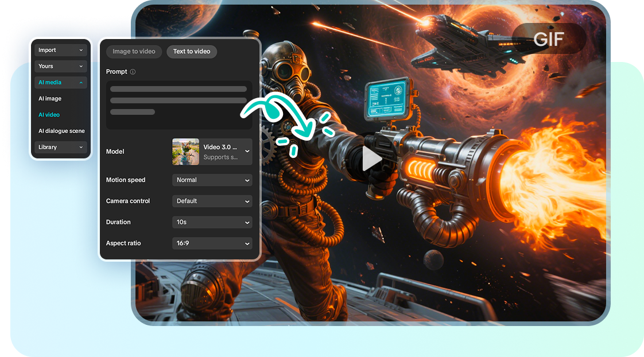Click the Motion speed label
The height and width of the screenshot is (357, 644).
pyautogui.click(x=126, y=180)
